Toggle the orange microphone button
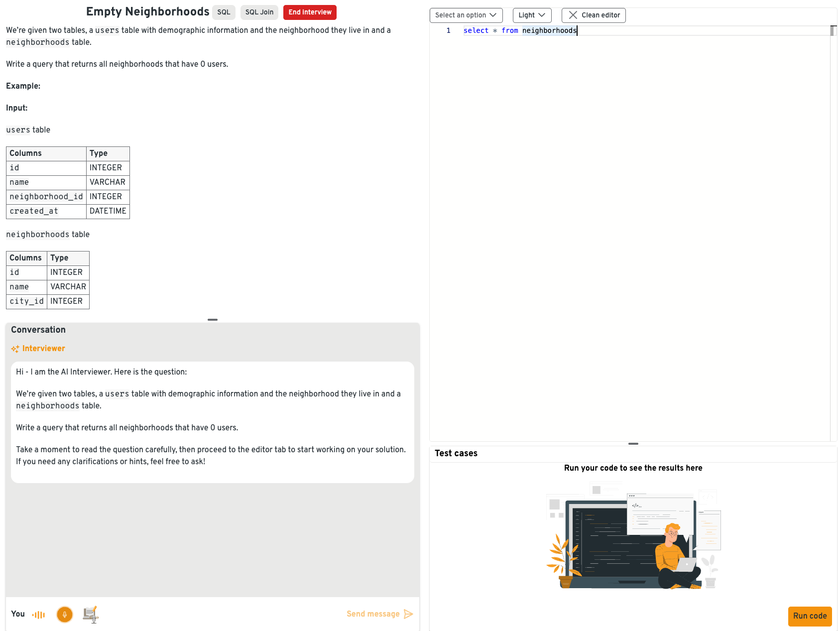 click(x=65, y=615)
